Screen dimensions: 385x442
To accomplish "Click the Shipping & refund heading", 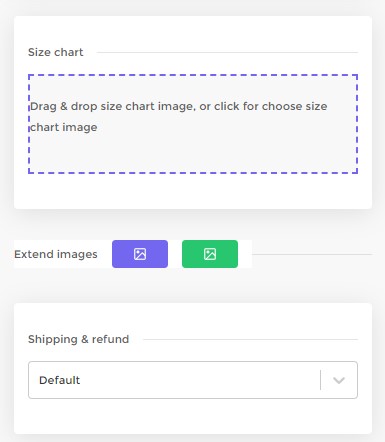I will coord(78,339).
